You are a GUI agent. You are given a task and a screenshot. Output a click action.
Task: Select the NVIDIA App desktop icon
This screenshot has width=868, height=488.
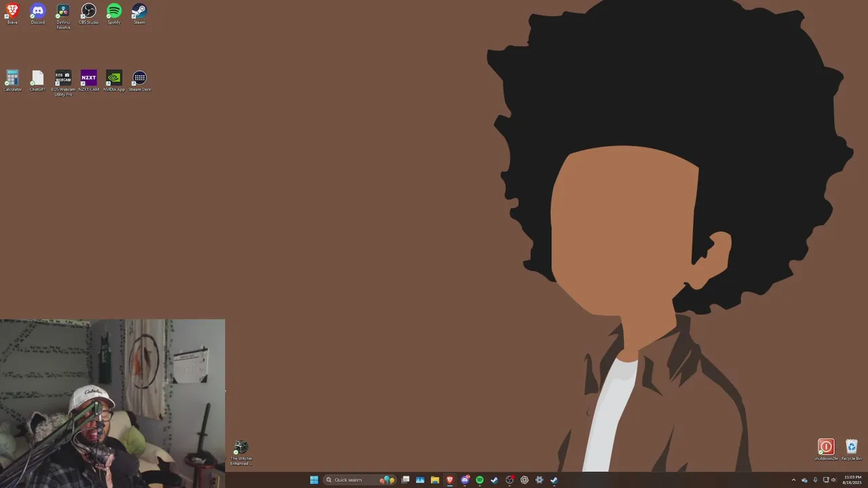(x=114, y=81)
